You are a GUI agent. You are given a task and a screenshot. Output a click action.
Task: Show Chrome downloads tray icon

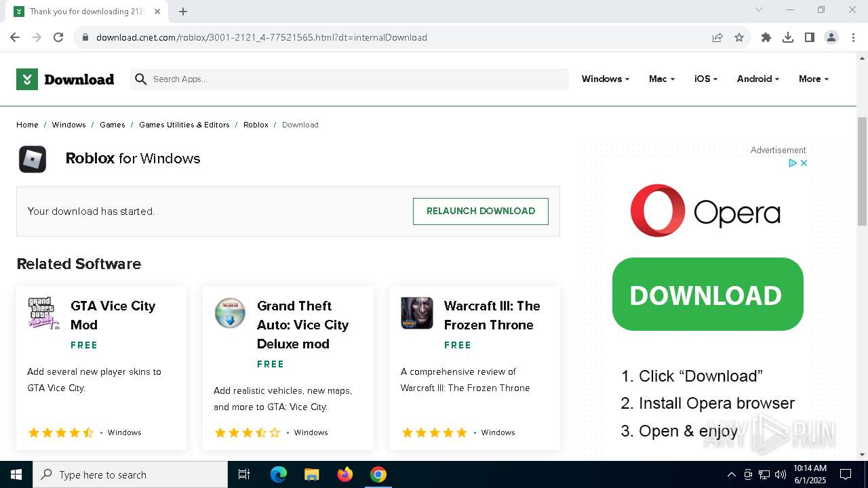788,37
